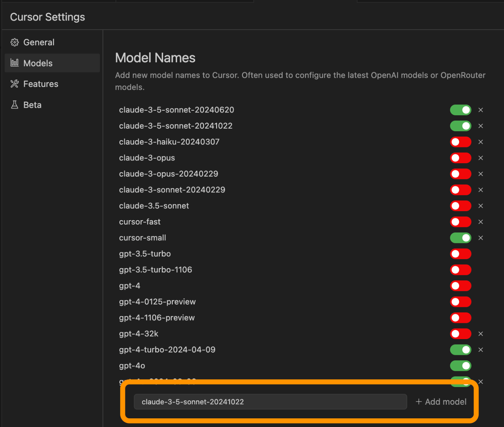The height and width of the screenshot is (427, 504).
Task: Enable the claude-3-haiku-20240307 model toggle
Action: [460, 142]
